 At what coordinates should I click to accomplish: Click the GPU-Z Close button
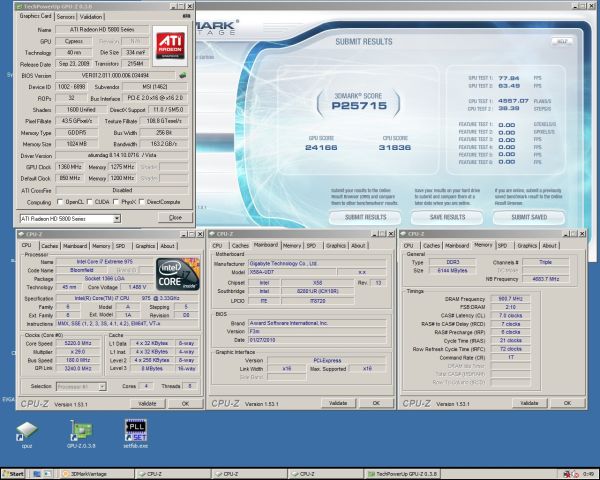coord(175,217)
